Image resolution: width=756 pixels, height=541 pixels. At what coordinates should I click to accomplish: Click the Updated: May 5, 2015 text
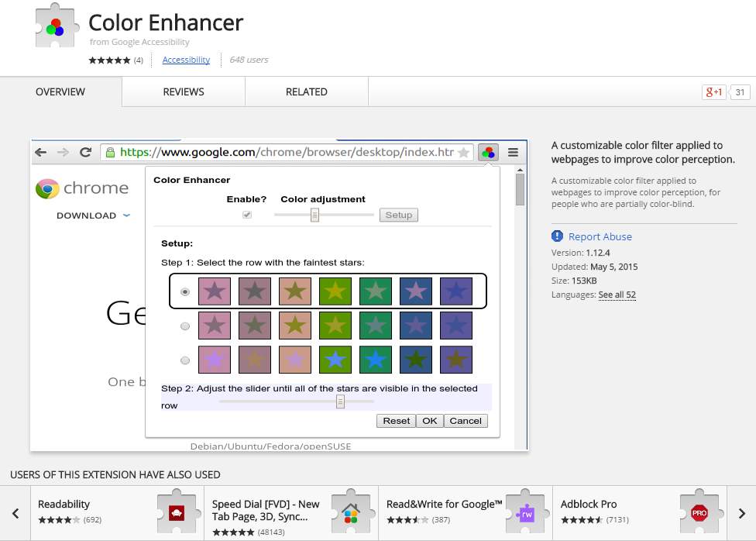[x=594, y=267]
